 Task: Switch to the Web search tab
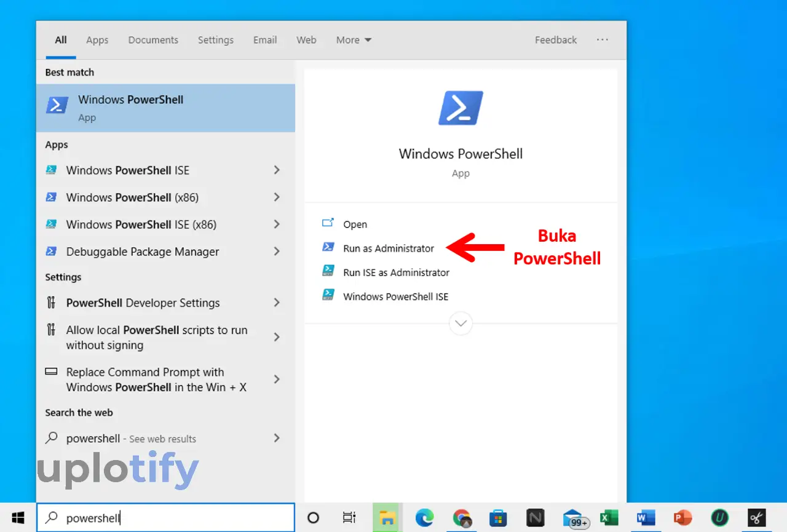tap(306, 40)
